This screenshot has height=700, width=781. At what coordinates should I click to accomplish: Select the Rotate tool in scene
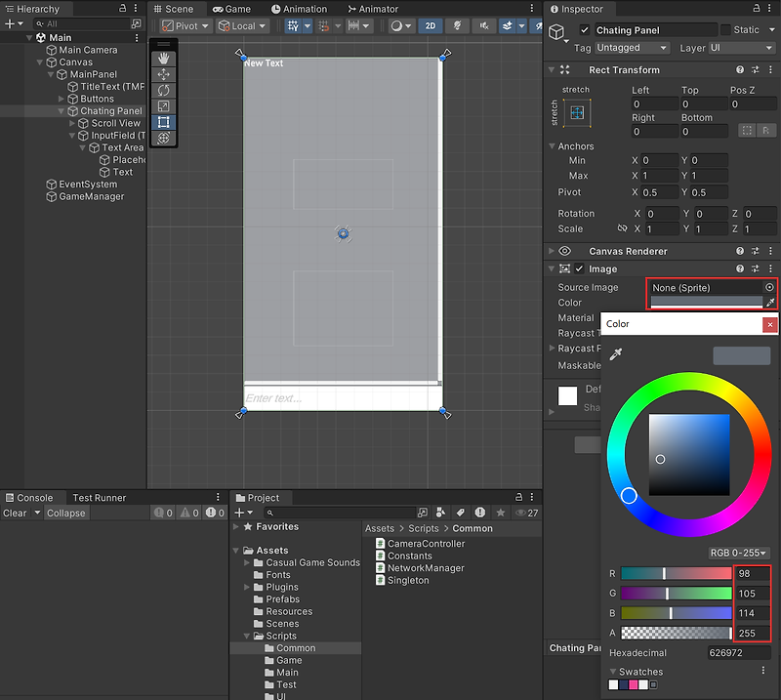tap(163, 91)
